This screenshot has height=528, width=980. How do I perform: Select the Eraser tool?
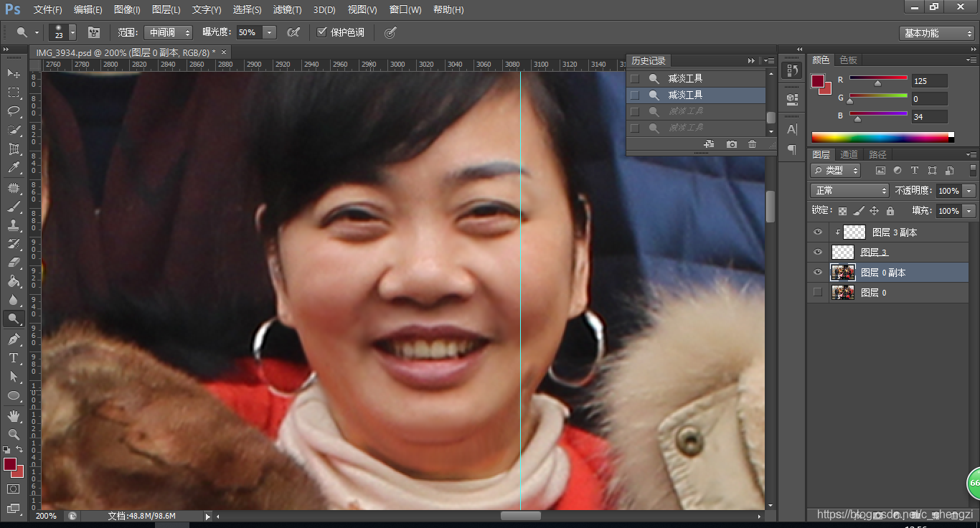pos(14,263)
